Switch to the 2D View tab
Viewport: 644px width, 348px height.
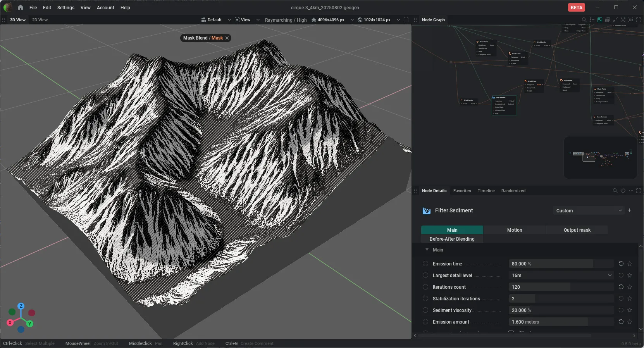[40, 20]
